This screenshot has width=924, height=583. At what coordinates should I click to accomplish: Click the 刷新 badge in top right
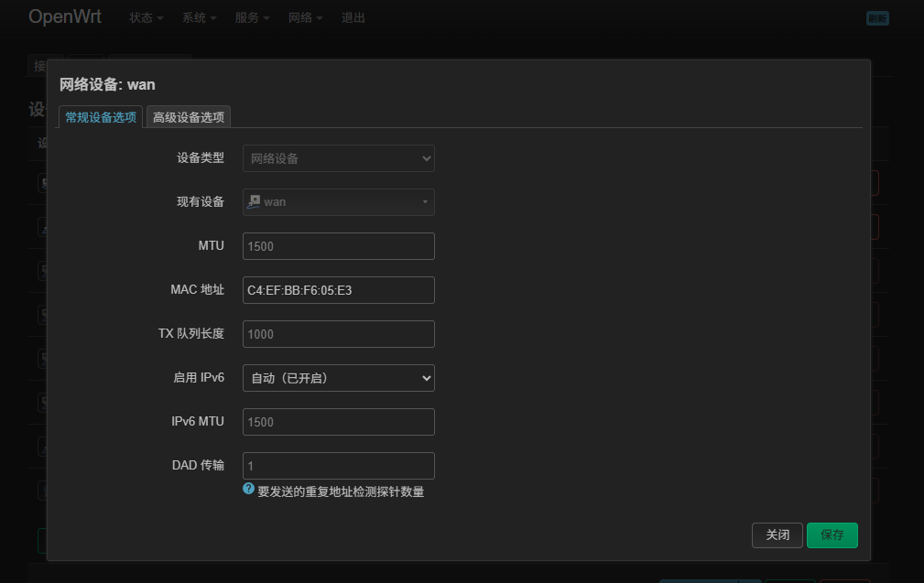point(877,18)
